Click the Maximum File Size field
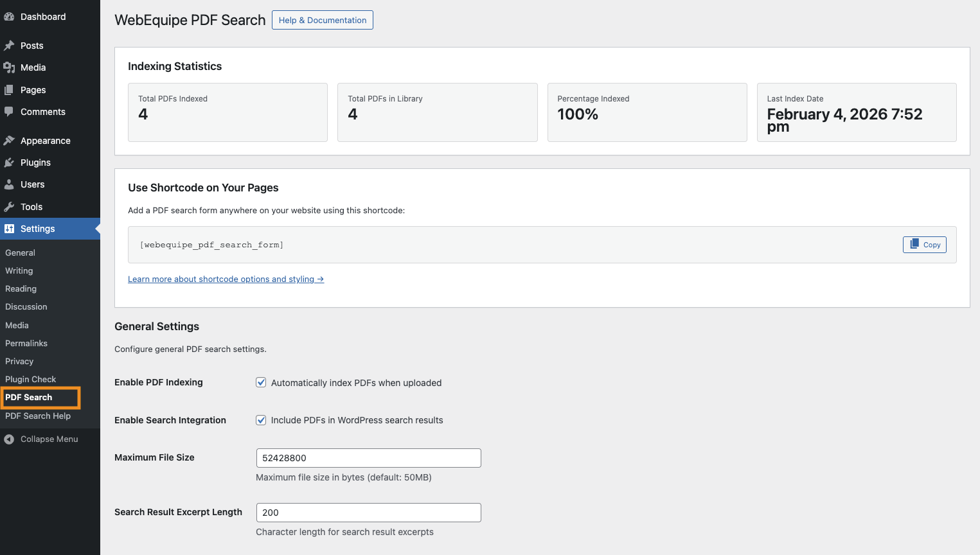Screen dimensions: 980x555 [368, 458]
